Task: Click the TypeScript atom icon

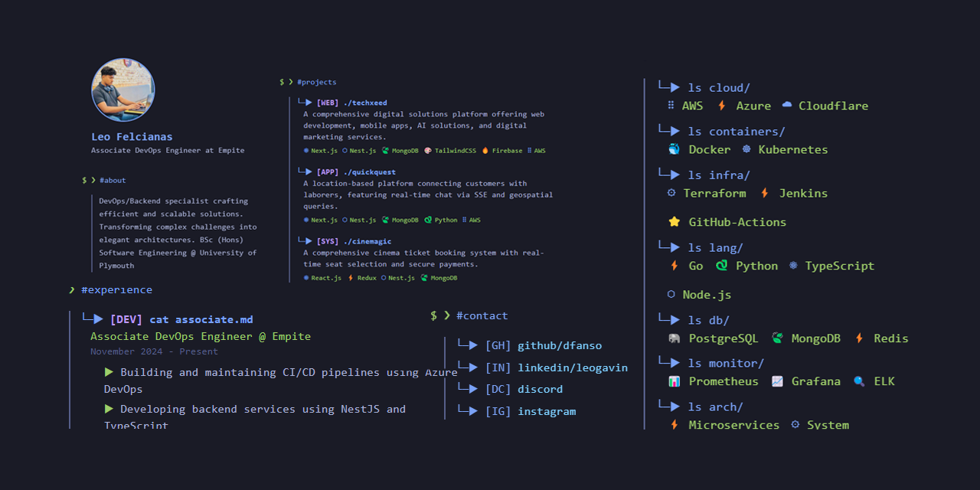Action: coord(793,266)
